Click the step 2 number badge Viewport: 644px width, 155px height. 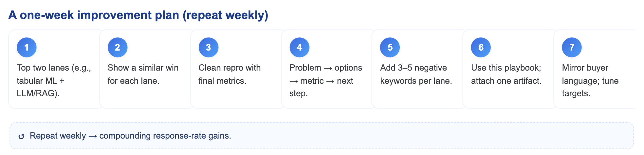pos(118,47)
